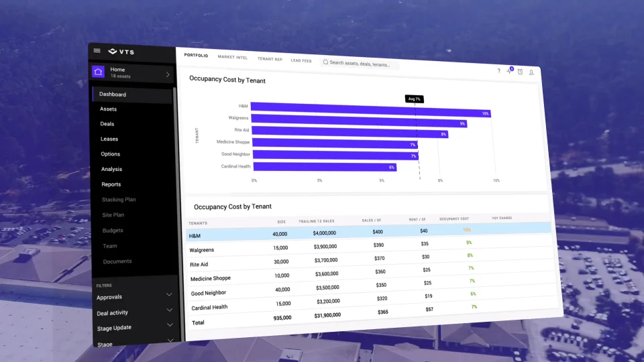
Task: Click the search assets, deals, tenants field
Action: tap(362, 64)
